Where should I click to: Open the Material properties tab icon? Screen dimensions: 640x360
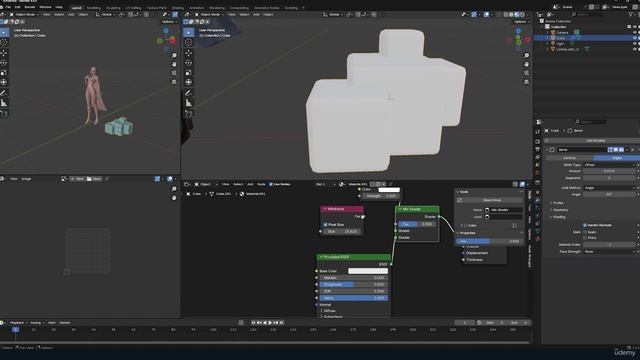[538, 239]
